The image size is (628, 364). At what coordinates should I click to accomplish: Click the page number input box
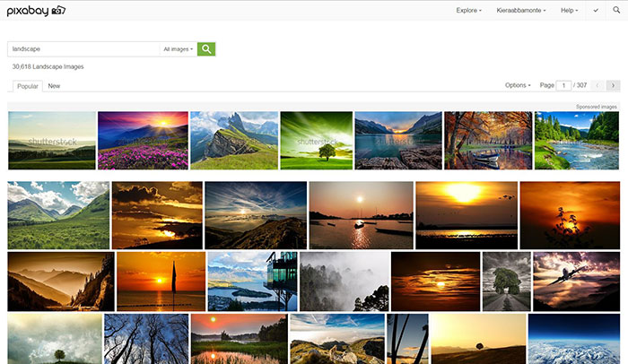click(x=563, y=85)
